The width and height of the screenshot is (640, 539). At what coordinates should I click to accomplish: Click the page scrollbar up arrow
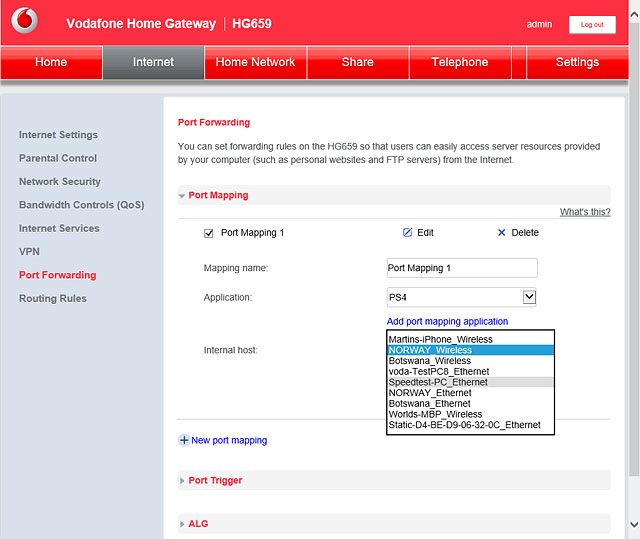(634, 15)
